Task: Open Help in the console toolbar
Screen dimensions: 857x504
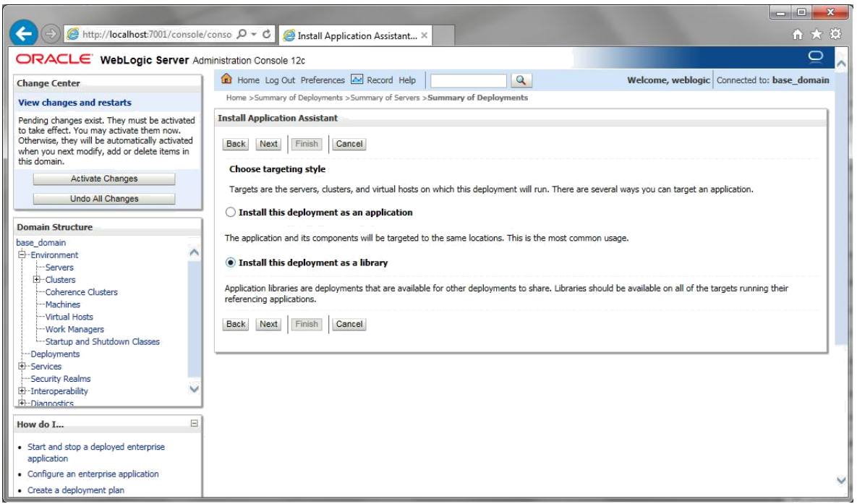Action: point(407,80)
